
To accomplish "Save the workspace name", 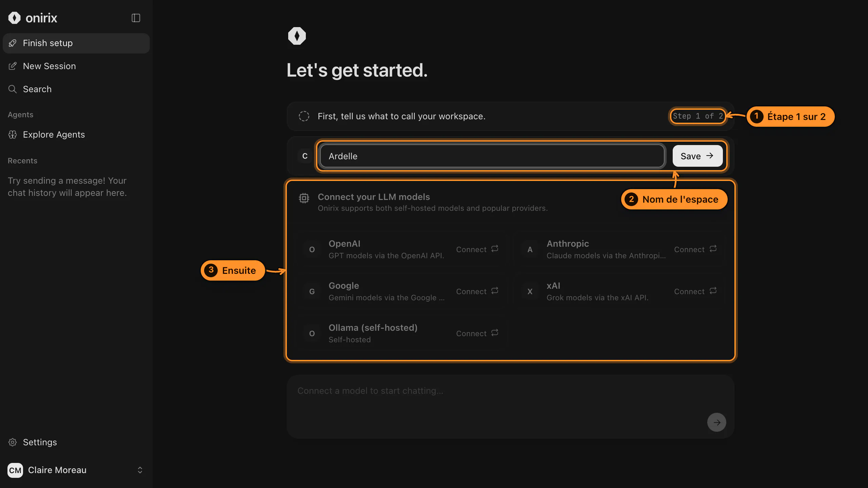I will click(x=697, y=156).
